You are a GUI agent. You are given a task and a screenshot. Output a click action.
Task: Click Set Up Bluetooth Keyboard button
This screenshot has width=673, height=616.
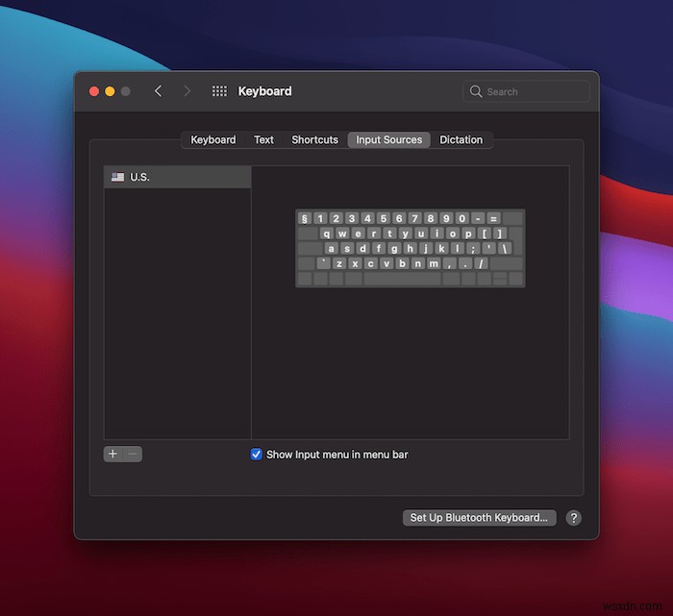(479, 518)
